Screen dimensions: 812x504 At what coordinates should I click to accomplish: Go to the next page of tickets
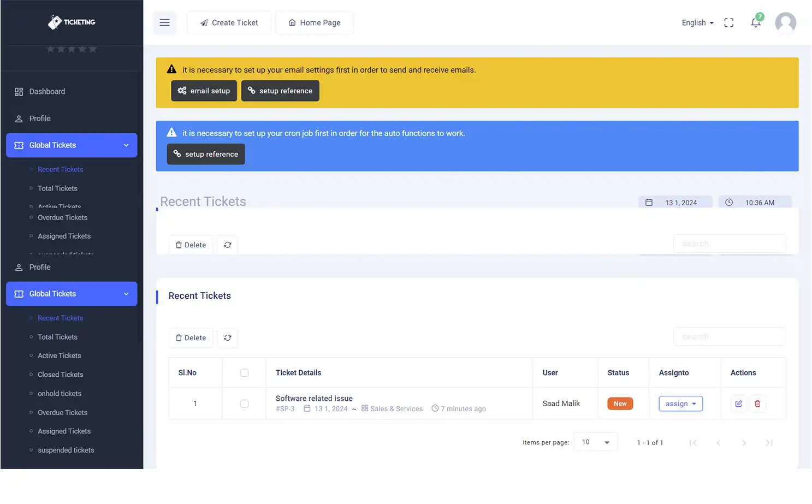(x=744, y=443)
